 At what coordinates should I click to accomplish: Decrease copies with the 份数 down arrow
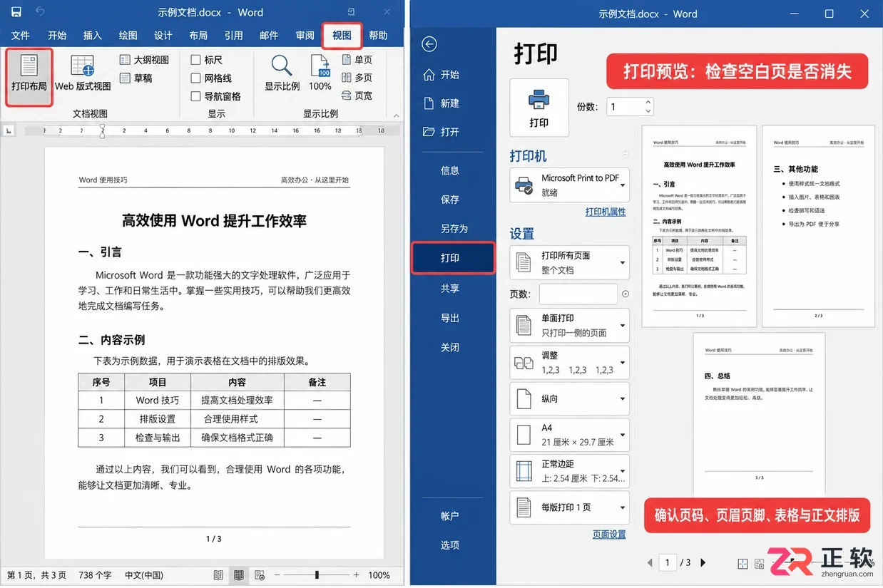[648, 111]
